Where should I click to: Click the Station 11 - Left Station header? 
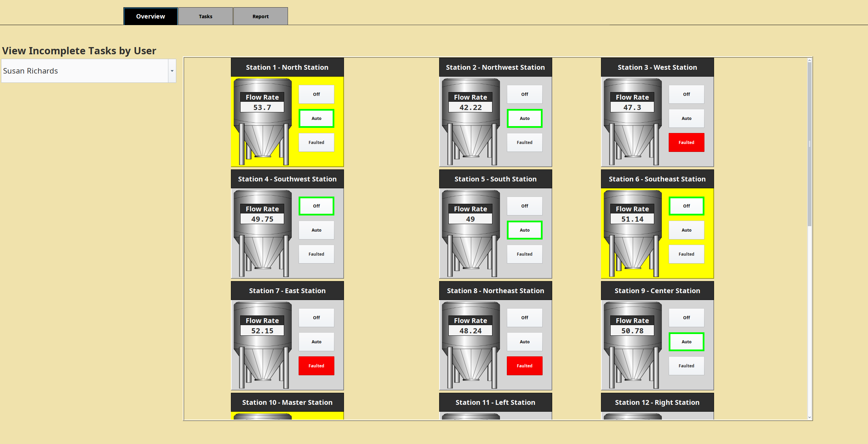[496, 402]
